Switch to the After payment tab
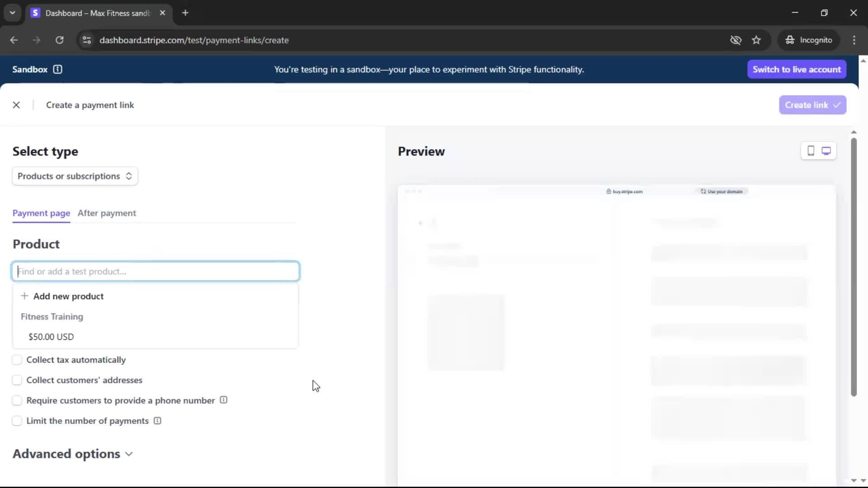 pyautogui.click(x=107, y=213)
